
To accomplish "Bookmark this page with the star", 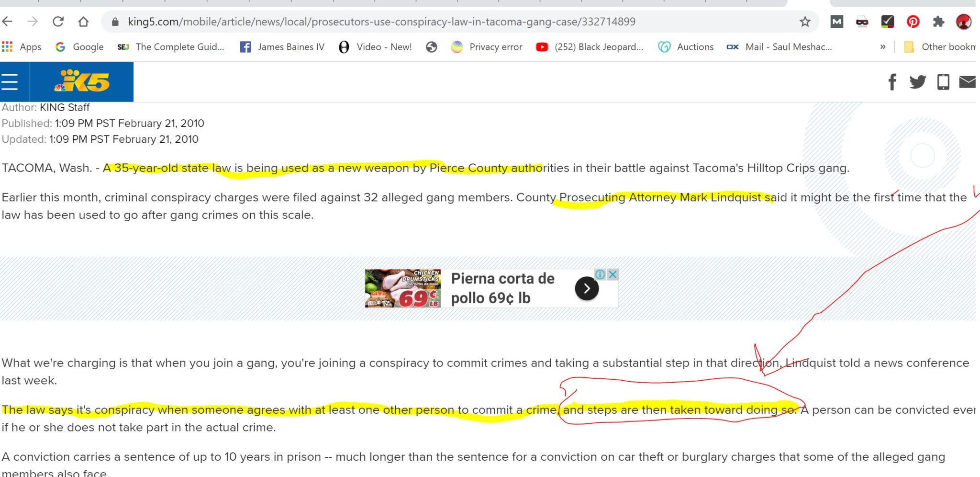I will point(805,22).
